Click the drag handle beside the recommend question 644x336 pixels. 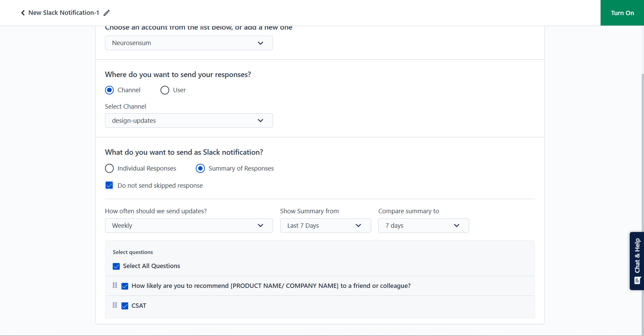[x=115, y=285]
